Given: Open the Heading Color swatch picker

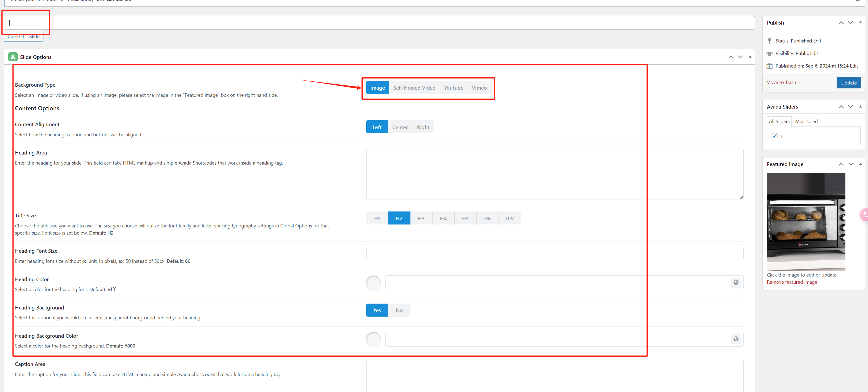Looking at the screenshot, I should click(373, 283).
